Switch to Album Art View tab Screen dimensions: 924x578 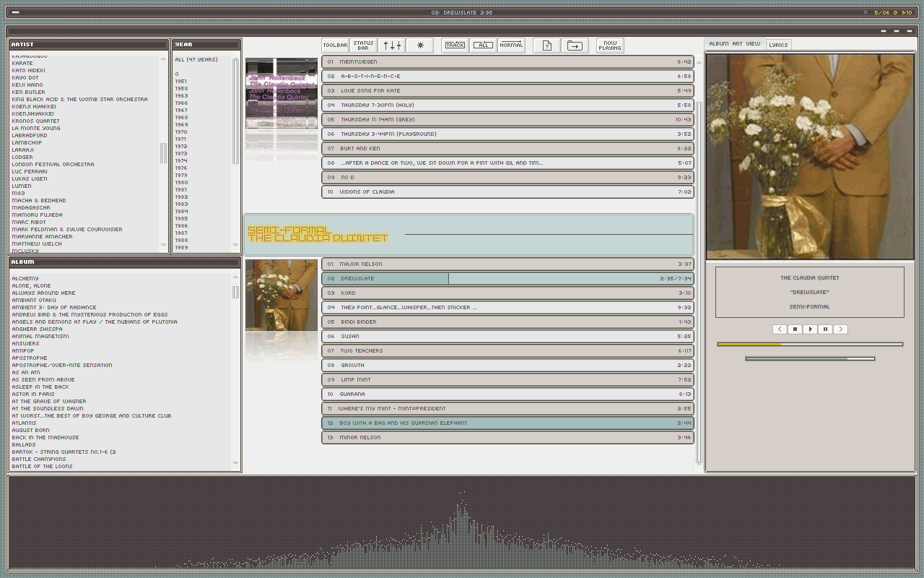pyautogui.click(x=734, y=44)
